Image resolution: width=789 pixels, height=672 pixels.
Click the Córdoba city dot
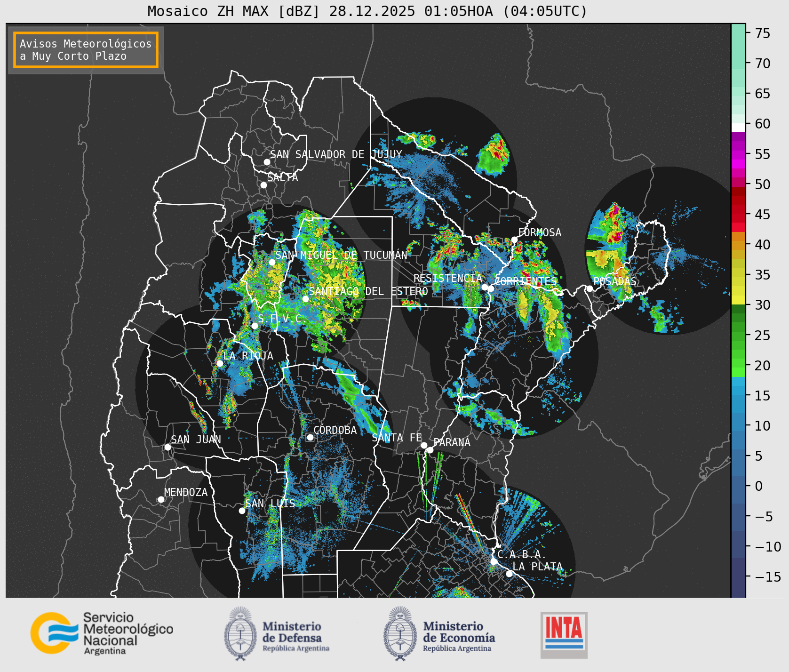[x=310, y=437]
